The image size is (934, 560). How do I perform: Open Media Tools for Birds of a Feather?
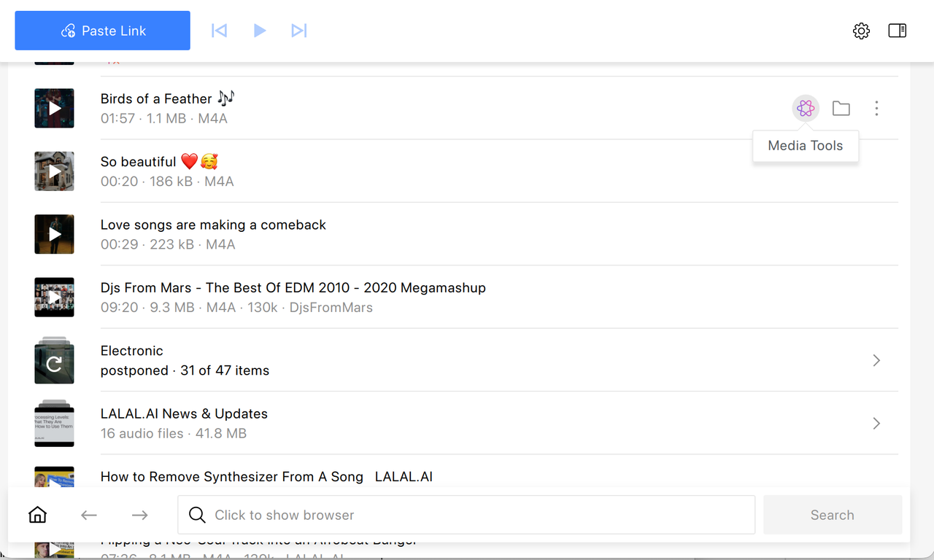[806, 109]
